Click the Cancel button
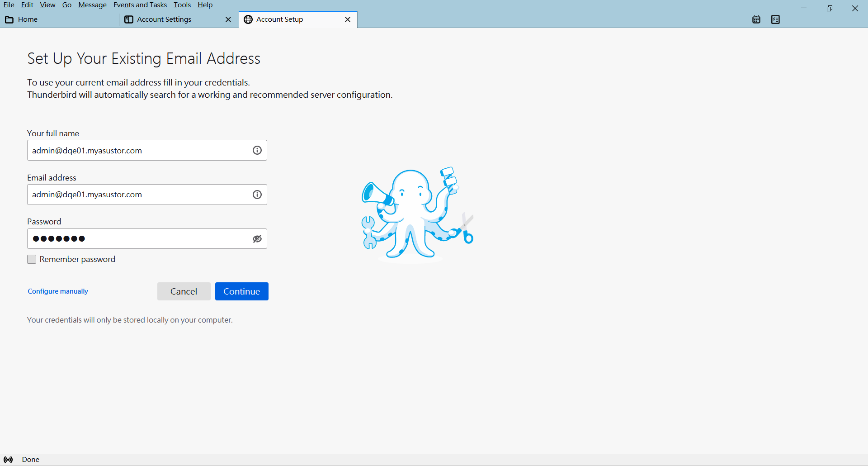Viewport: 868px width, 466px height. tap(184, 291)
